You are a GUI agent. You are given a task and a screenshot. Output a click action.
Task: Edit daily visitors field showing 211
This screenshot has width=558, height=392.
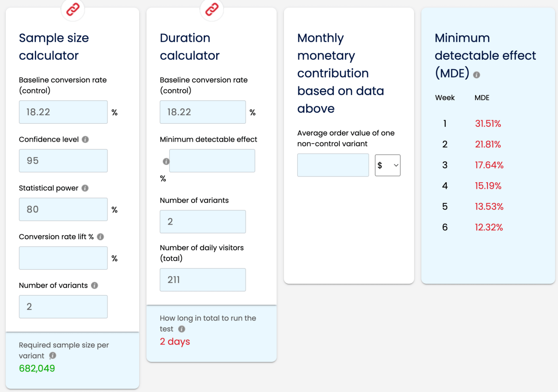203,280
